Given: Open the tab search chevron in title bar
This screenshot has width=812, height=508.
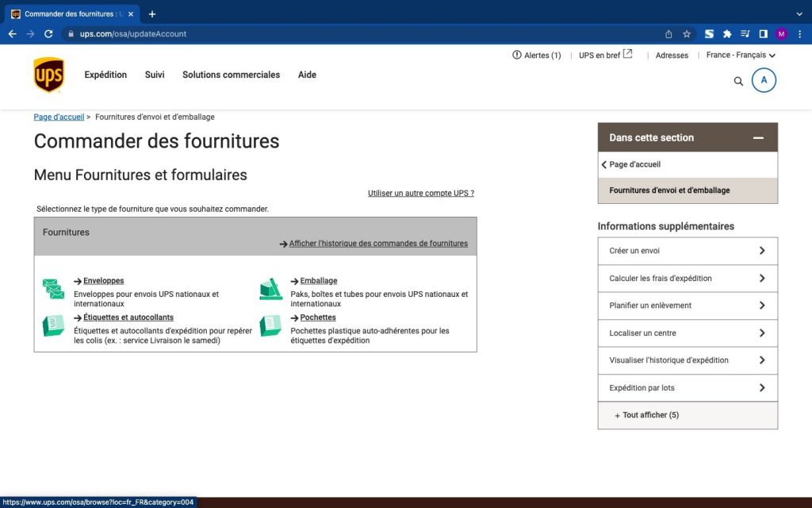Looking at the screenshot, I should click(x=799, y=14).
